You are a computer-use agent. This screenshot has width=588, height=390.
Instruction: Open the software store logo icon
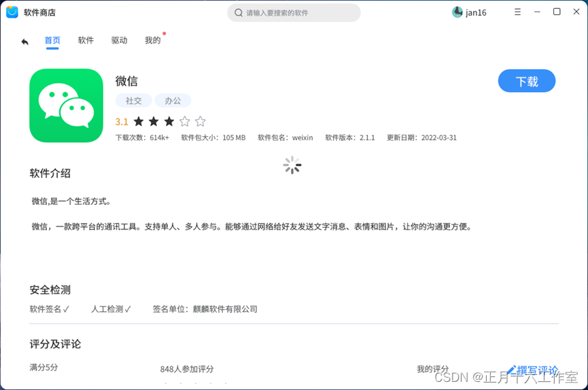pyautogui.click(x=12, y=12)
